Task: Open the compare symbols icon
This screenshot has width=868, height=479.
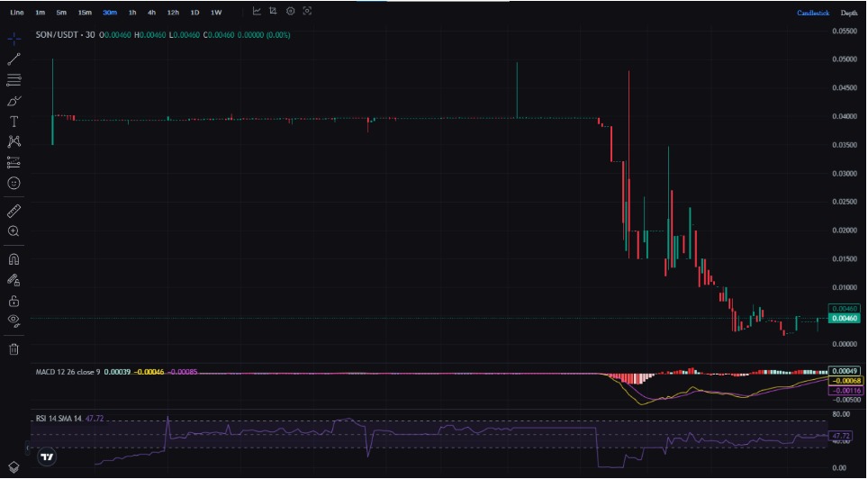Action: 274,11
